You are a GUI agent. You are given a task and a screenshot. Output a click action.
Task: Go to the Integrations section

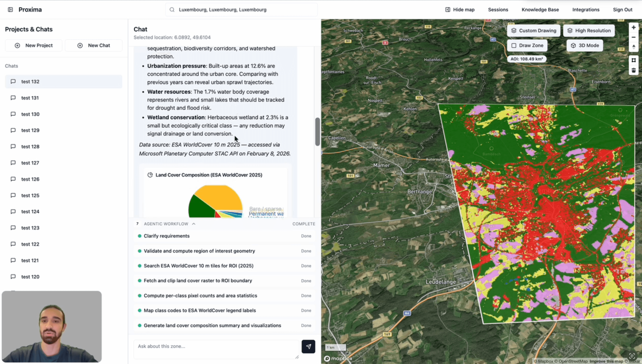pos(586,10)
